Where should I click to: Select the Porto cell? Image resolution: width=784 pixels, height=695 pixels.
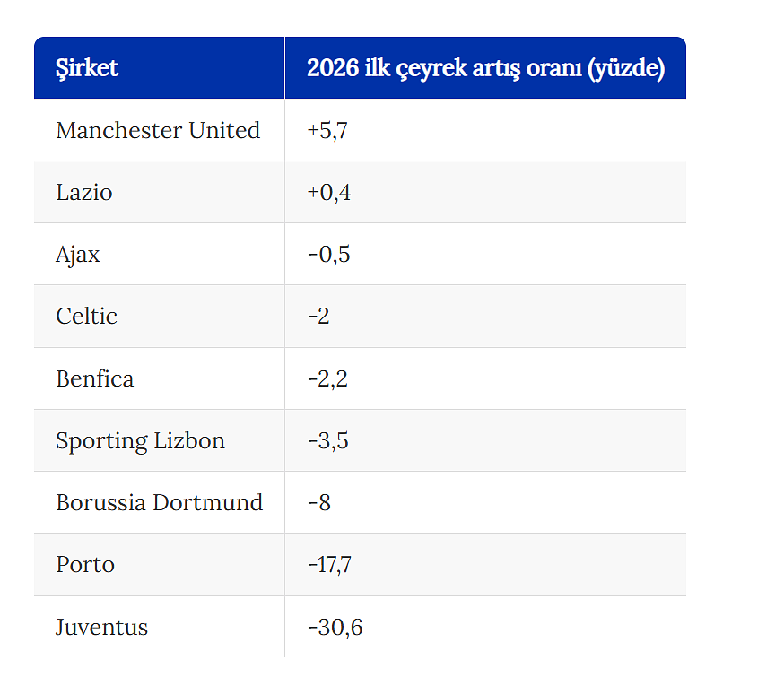click(85, 564)
